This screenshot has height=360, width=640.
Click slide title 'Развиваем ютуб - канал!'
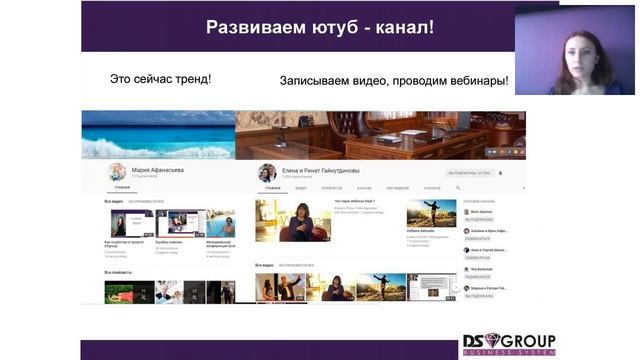320,27
